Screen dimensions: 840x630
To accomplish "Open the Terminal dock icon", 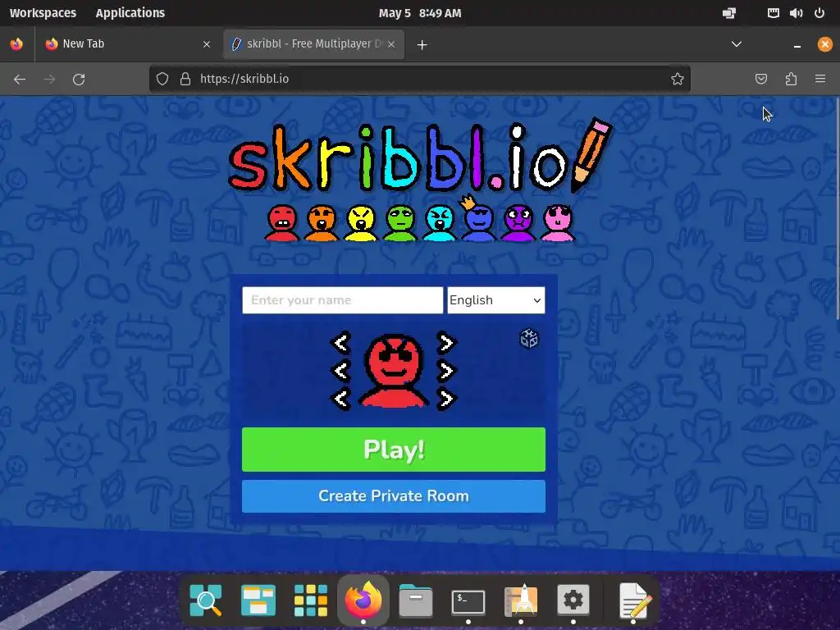I will [468, 601].
